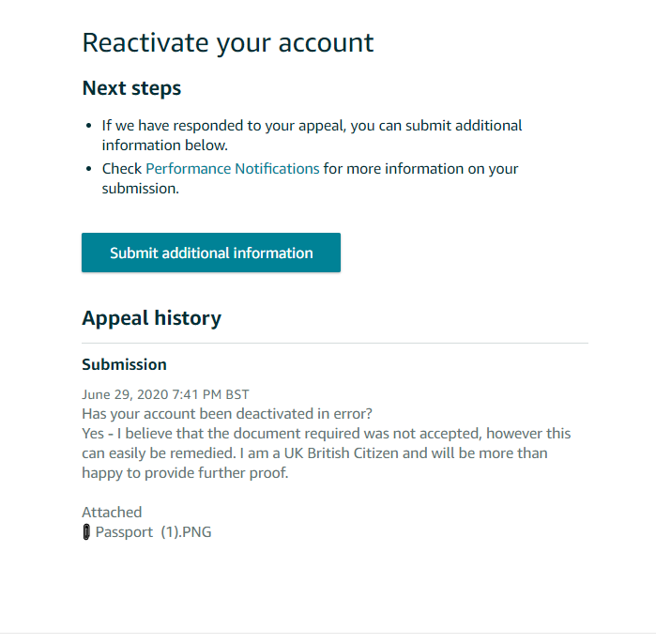
Task: Click the line starting 'Yes - I believe'
Action: click(x=326, y=434)
